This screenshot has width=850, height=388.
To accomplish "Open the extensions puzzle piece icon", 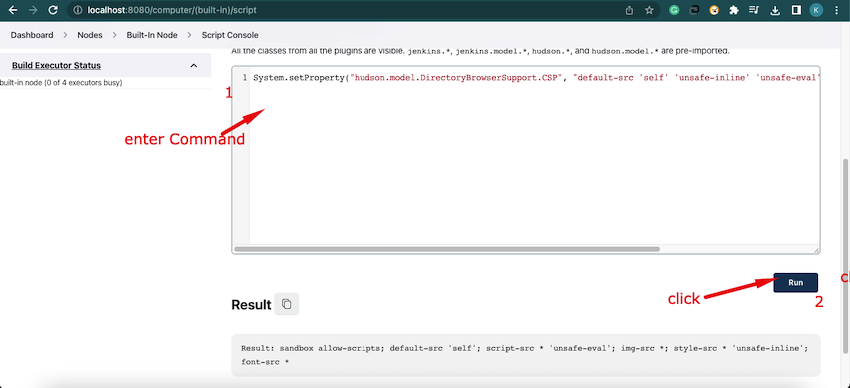I will tap(734, 10).
